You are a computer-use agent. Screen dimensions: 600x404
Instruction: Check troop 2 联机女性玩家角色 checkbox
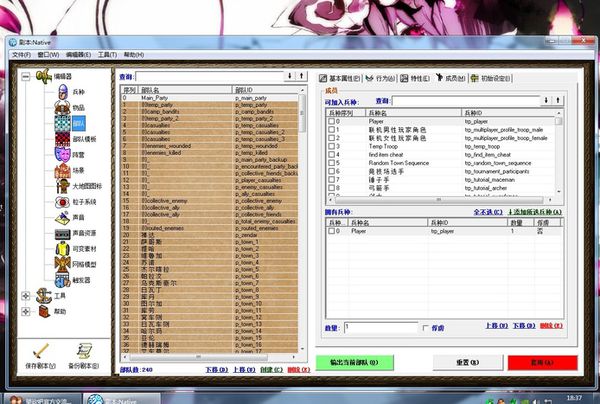point(331,138)
